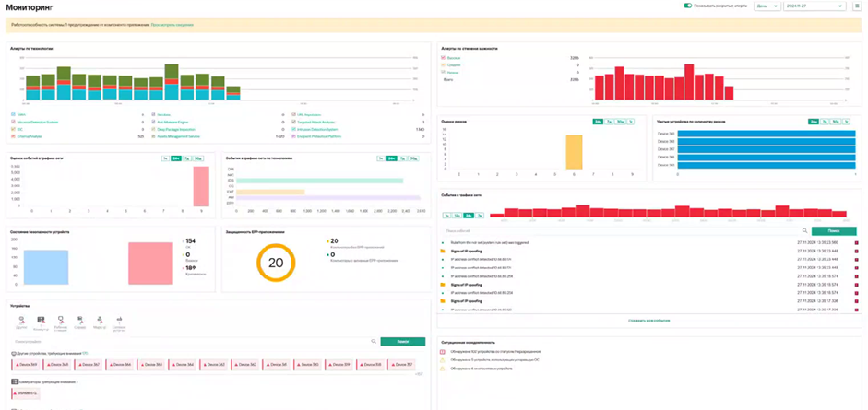Click the 154 OK devices value
Image resolution: width=868 pixels, height=410 pixels.
click(x=192, y=240)
